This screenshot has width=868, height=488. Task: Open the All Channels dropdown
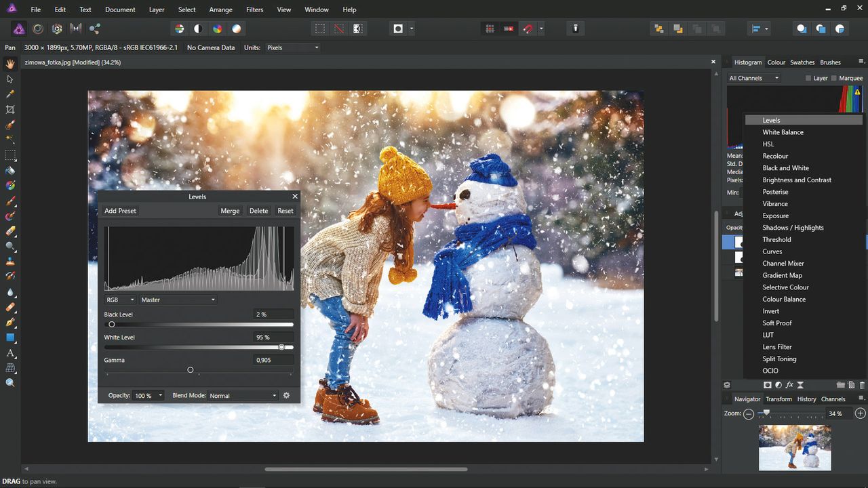coord(754,78)
